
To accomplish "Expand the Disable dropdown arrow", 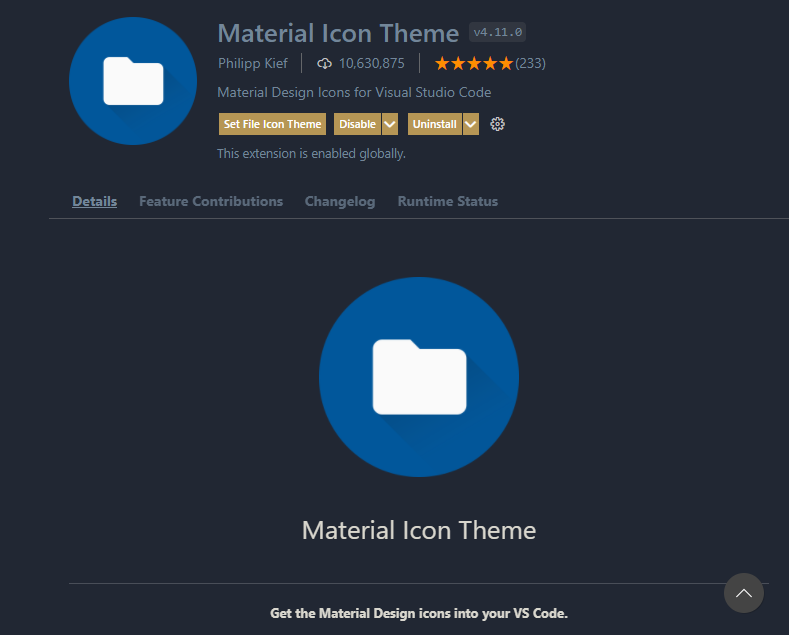I will point(390,124).
